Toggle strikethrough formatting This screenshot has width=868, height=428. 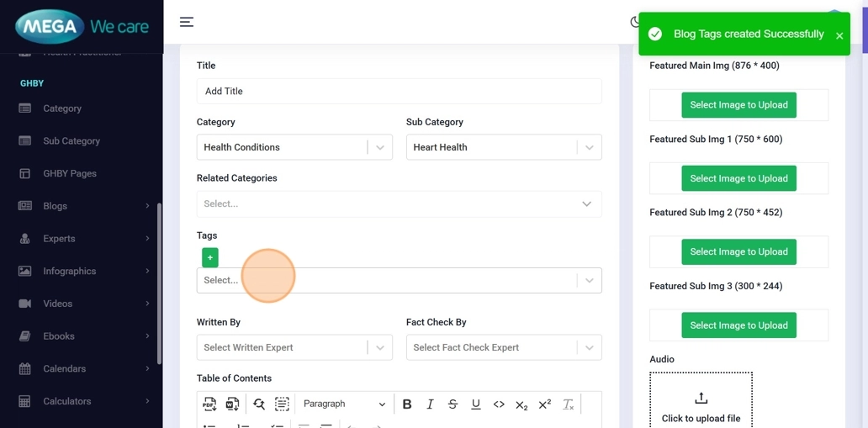click(453, 404)
